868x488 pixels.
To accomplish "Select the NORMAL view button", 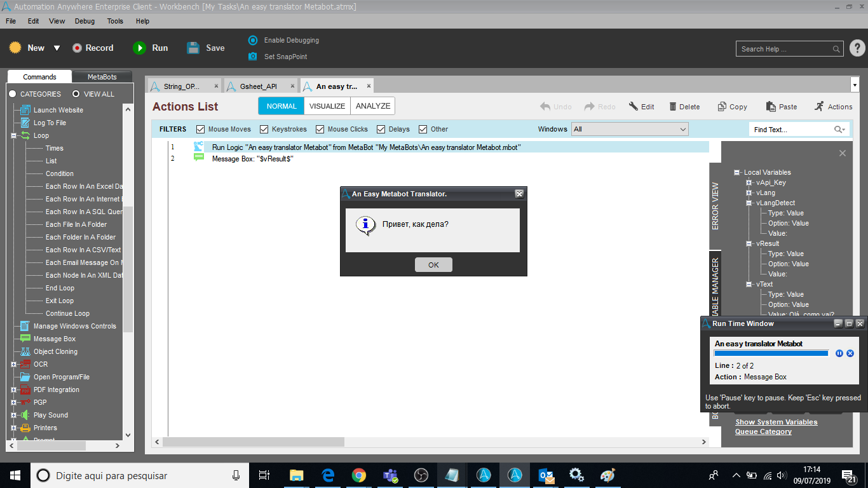I will point(281,106).
